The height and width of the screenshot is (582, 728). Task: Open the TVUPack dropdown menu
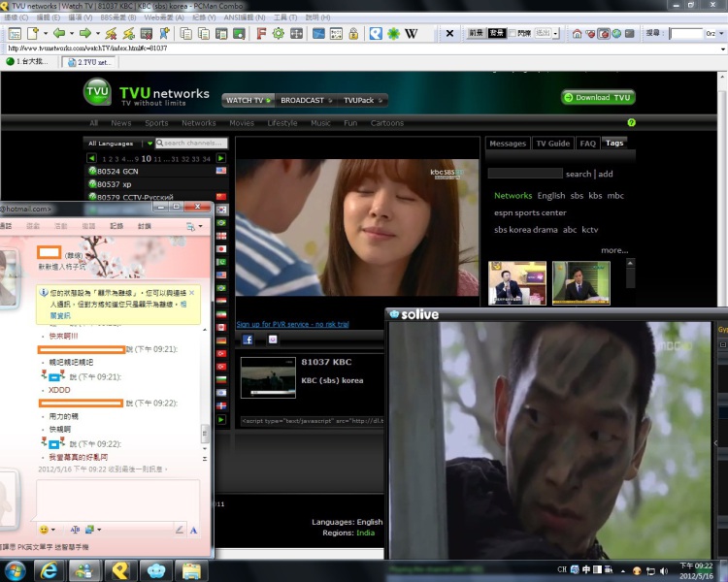363,100
